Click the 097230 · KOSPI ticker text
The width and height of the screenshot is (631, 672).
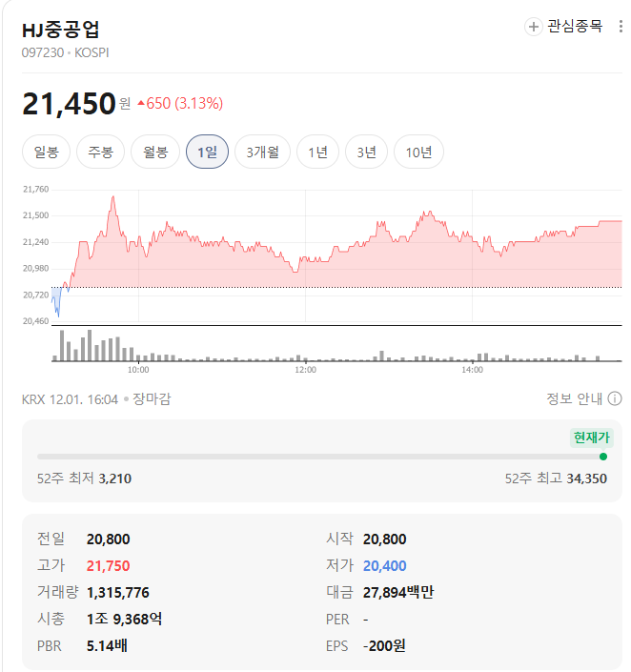(x=65, y=52)
